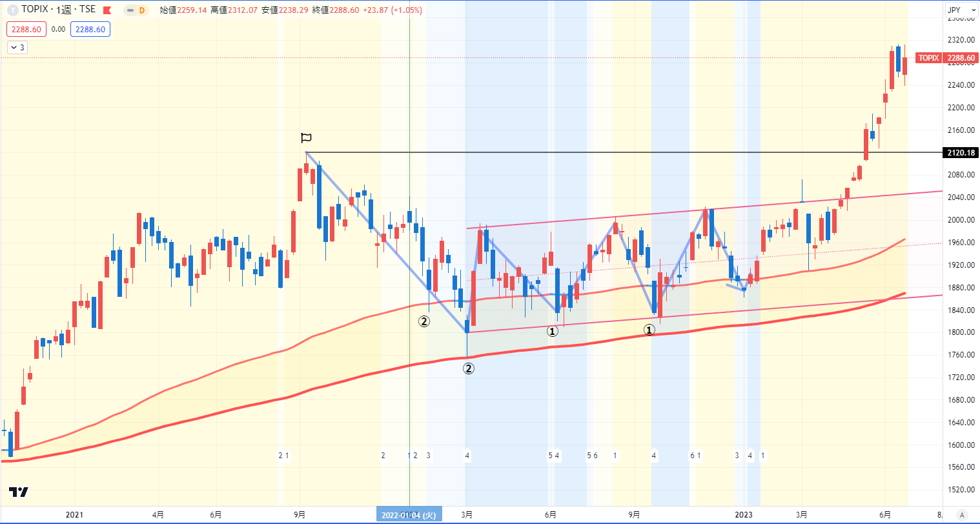The width and height of the screenshot is (980, 524).
Task: Click the market status 'D' indicator pill
Action: (x=137, y=10)
